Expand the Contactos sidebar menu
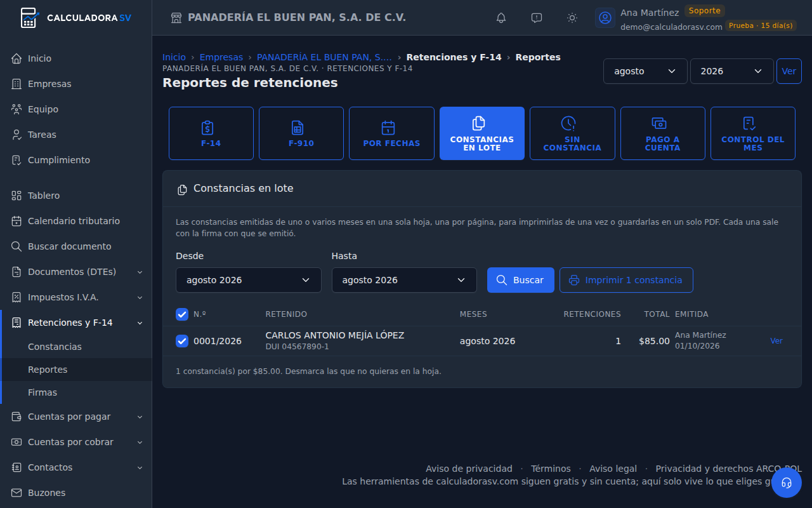Viewport: 812px width, 508px height. 76,467
